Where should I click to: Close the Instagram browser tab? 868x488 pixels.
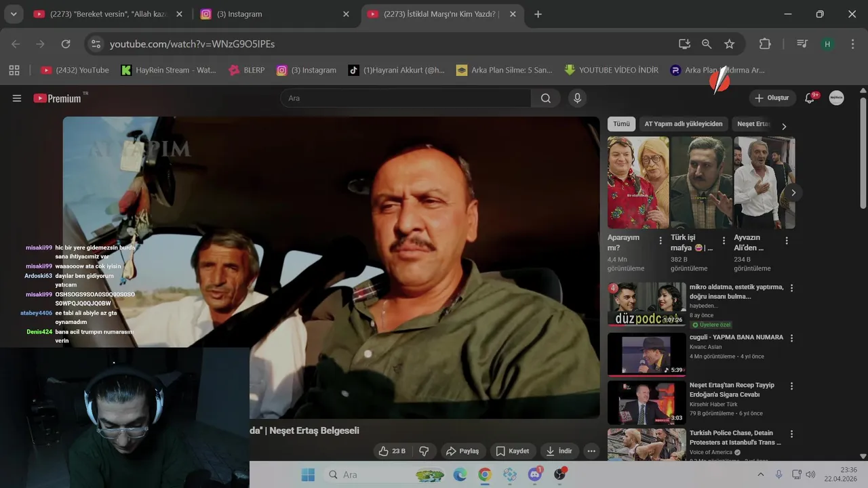point(346,14)
